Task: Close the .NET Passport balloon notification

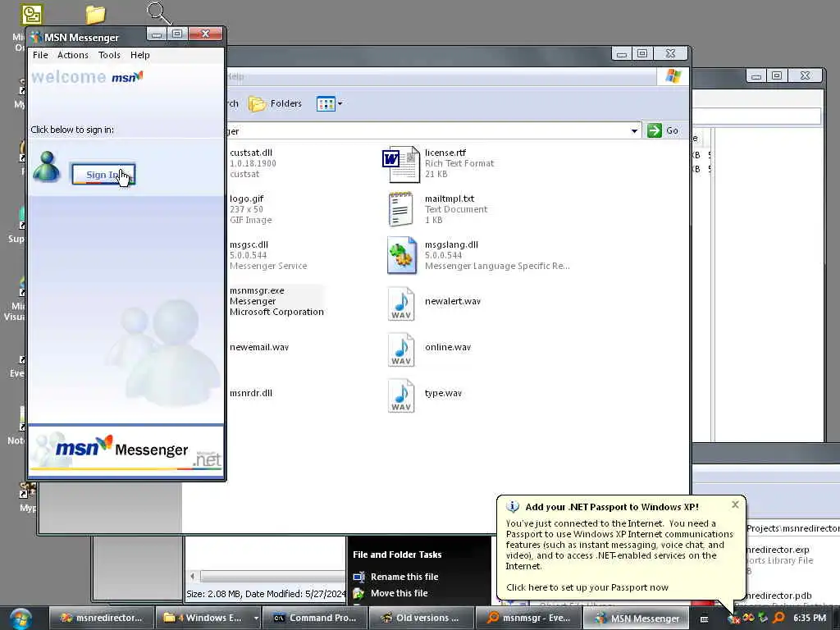Action: coord(735,504)
